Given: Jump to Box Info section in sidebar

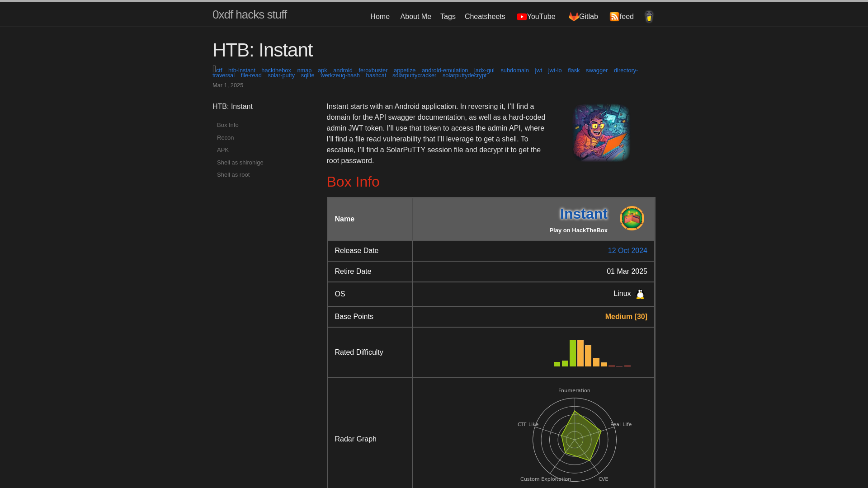Looking at the screenshot, I should (228, 125).
